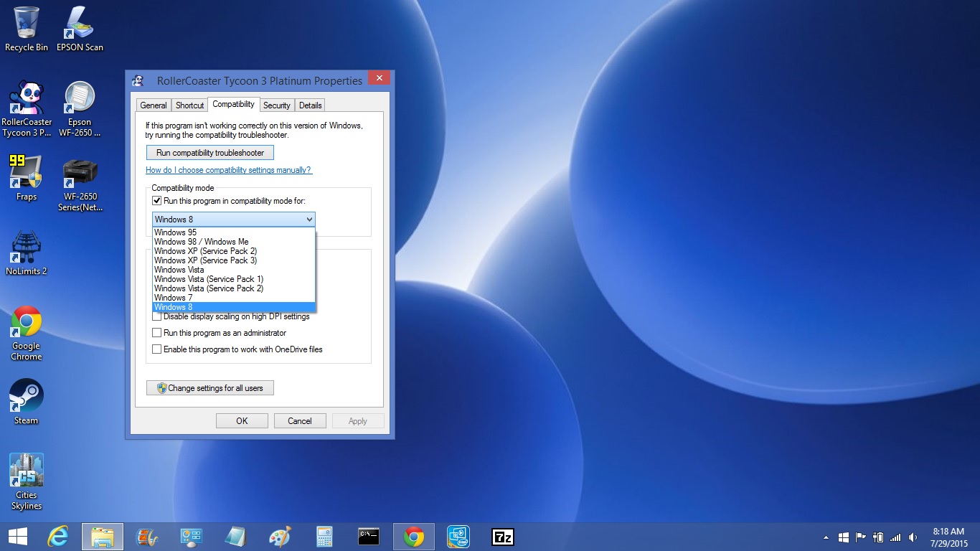The width and height of the screenshot is (980, 551).
Task: Open Command Prompt in the taskbar
Action: tap(369, 537)
